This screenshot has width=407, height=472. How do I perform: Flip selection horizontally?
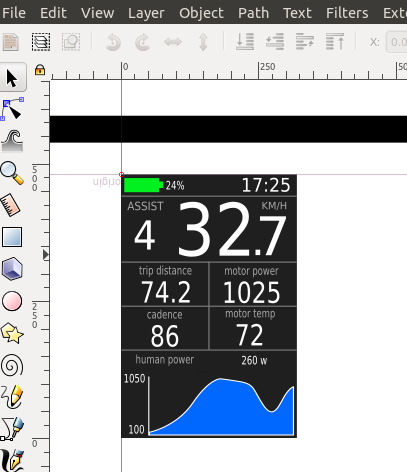tap(173, 42)
